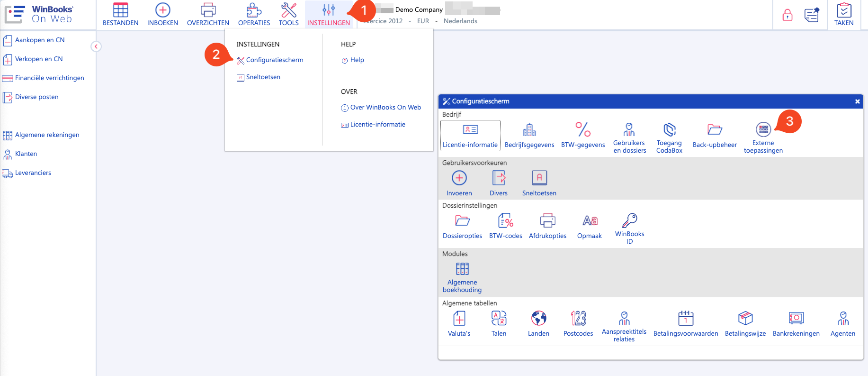
Task: Open Betalingswijze box icon
Action: coord(745,324)
